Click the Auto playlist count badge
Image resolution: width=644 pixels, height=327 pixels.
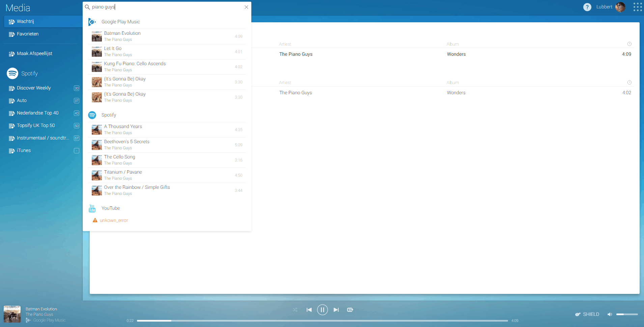(77, 101)
